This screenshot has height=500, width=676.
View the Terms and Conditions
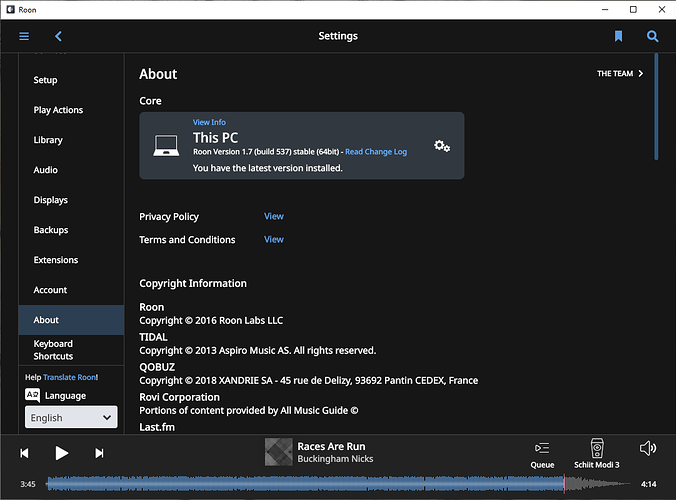(x=274, y=240)
